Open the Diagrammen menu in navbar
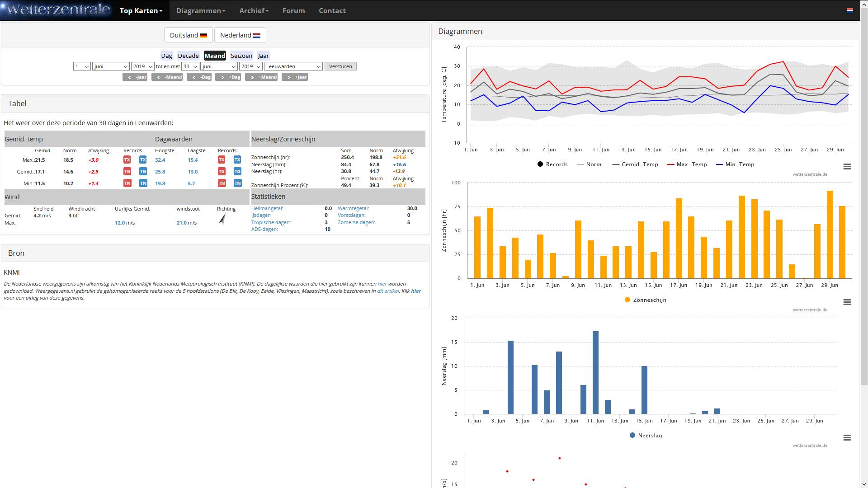This screenshot has width=868, height=488. pyautogui.click(x=200, y=10)
